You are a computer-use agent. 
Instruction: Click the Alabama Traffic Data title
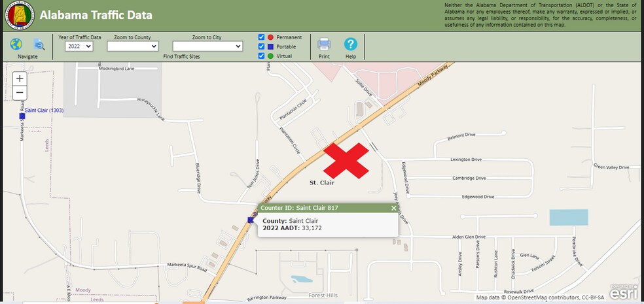tap(96, 16)
